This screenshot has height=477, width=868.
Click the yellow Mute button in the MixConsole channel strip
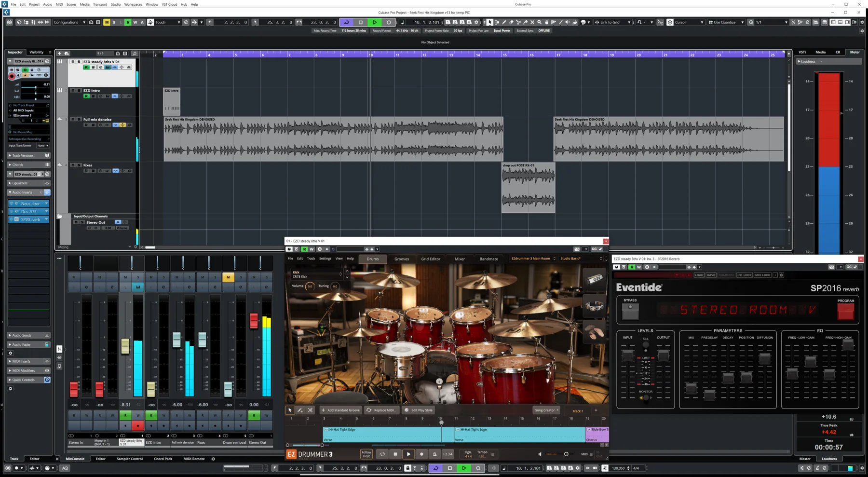click(x=228, y=277)
